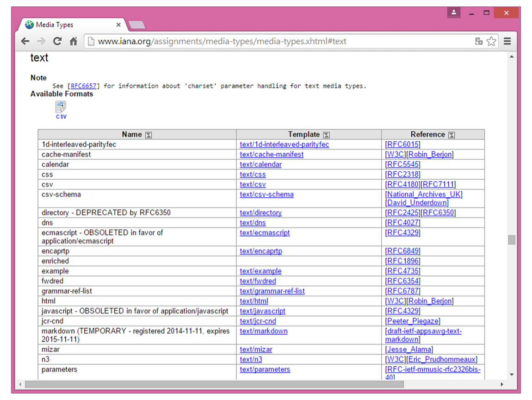The height and width of the screenshot is (400, 532).
Task: Open the RFC4735 reference link
Action: tap(403, 271)
